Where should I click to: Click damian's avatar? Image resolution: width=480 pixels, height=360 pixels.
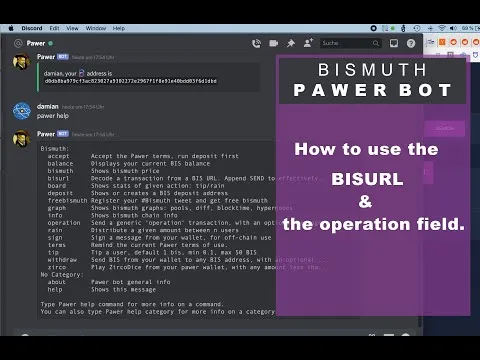coord(22,111)
